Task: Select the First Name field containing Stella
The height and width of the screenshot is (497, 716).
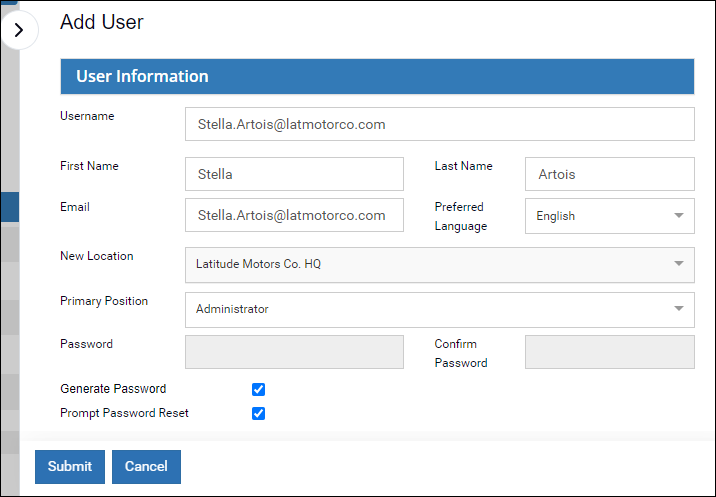Action: pos(294,174)
